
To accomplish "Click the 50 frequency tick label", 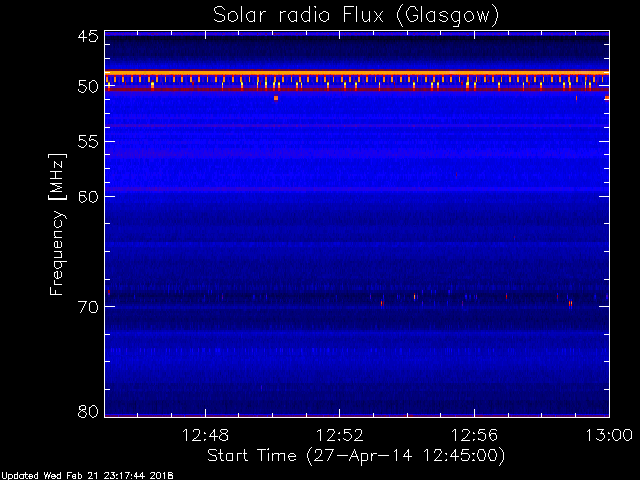I will (88, 87).
